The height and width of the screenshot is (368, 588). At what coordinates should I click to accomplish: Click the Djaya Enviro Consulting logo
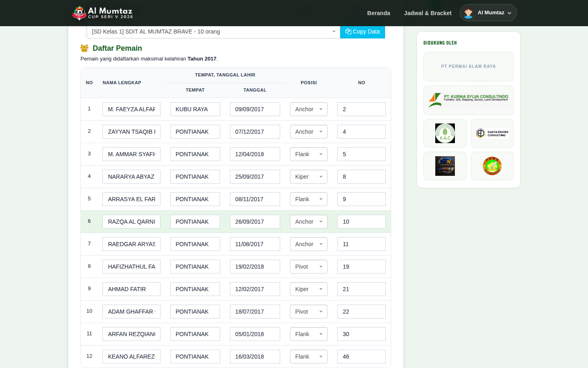(x=492, y=133)
